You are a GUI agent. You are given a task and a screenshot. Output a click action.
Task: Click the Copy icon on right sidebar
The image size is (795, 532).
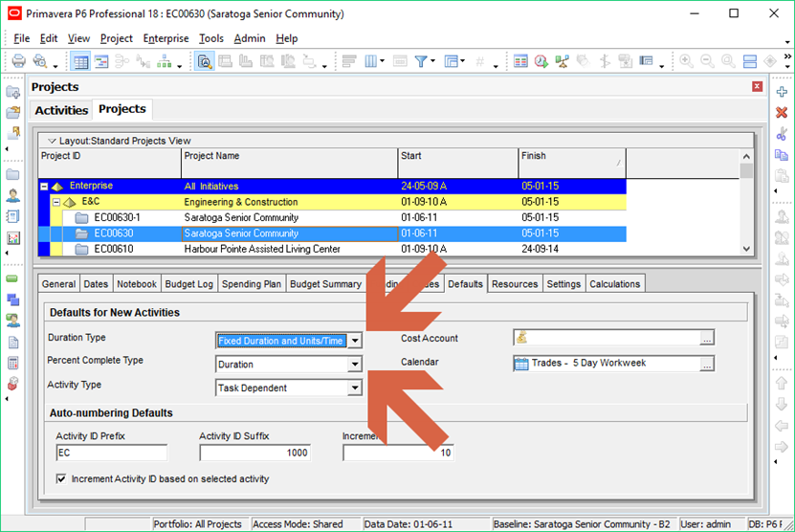click(x=782, y=155)
